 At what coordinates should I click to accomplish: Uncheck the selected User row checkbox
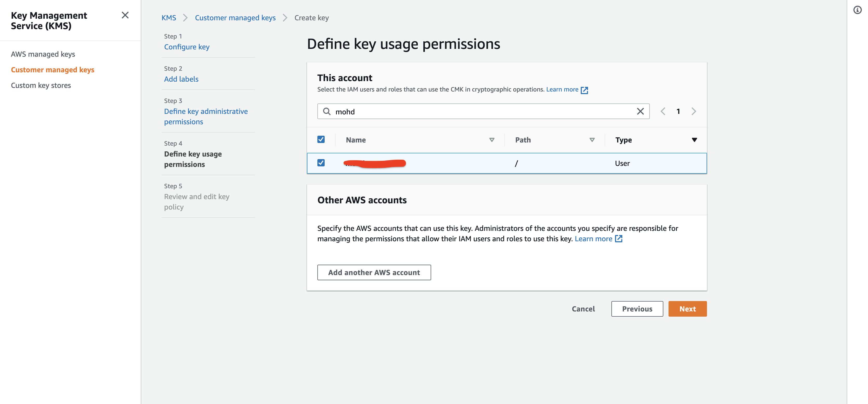tap(321, 163)
